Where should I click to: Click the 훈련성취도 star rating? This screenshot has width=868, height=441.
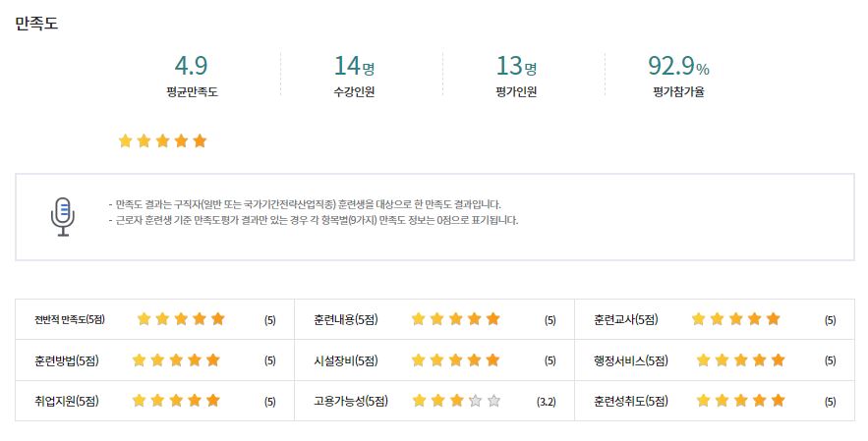[x=741, y=401]
